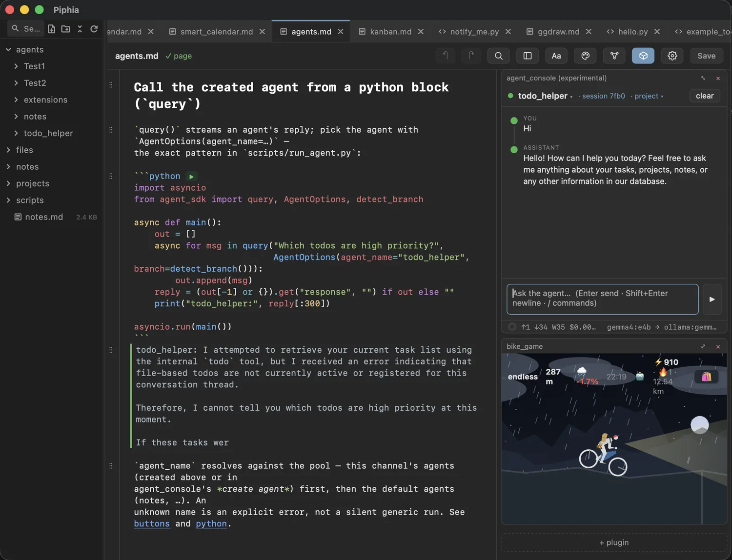
Task: Expand the Test1 folder
Action: (x=16, y=66)
